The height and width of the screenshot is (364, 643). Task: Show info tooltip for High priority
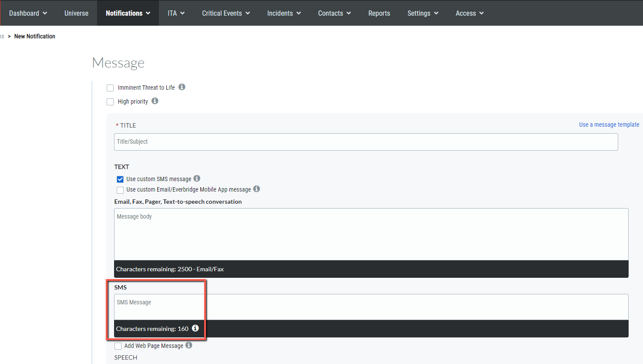point(155,101)
